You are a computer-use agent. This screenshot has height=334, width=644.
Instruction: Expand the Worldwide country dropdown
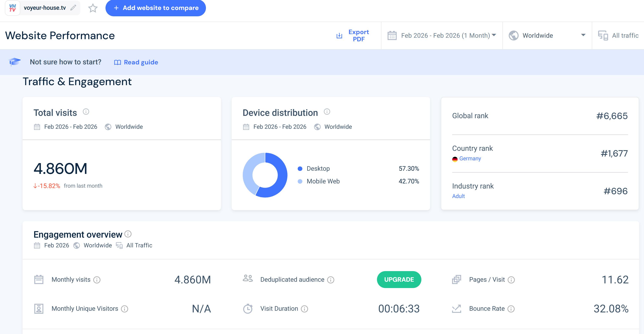[547, 36]
